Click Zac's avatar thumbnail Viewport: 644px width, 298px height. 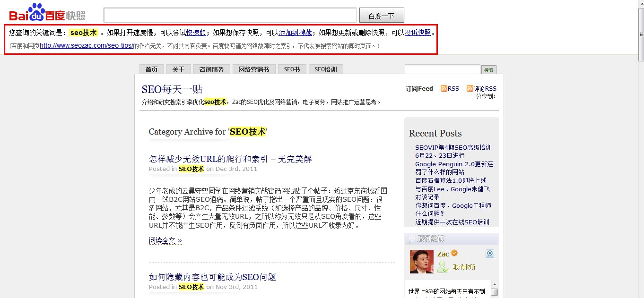point(422,262)
